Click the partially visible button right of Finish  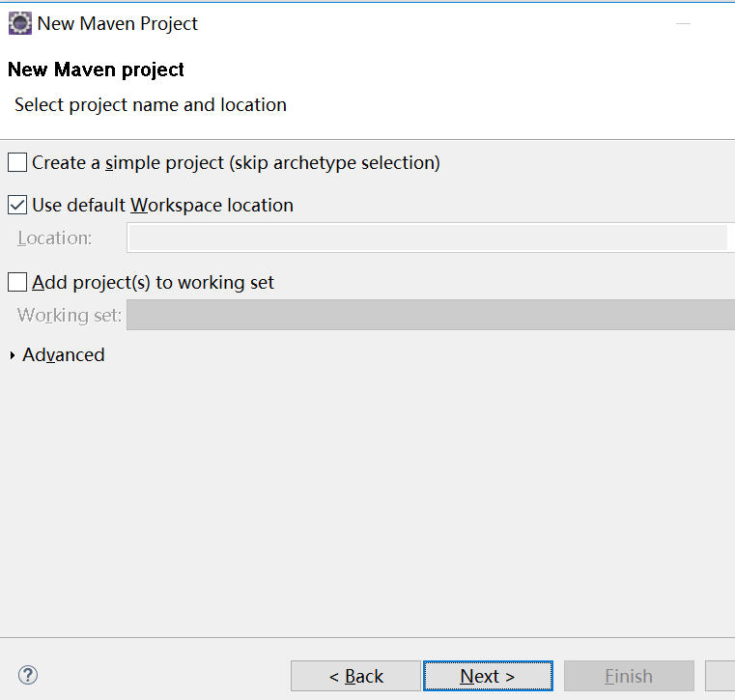pos(722,676)
